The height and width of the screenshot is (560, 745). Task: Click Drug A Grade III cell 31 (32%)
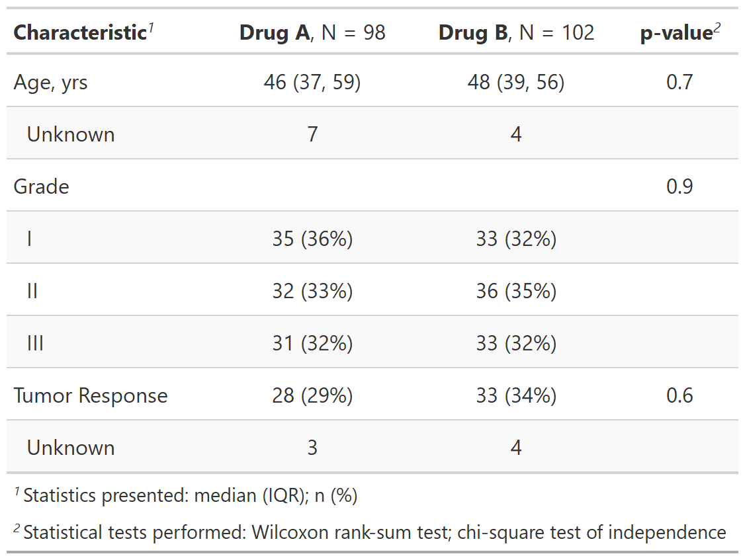312,343
